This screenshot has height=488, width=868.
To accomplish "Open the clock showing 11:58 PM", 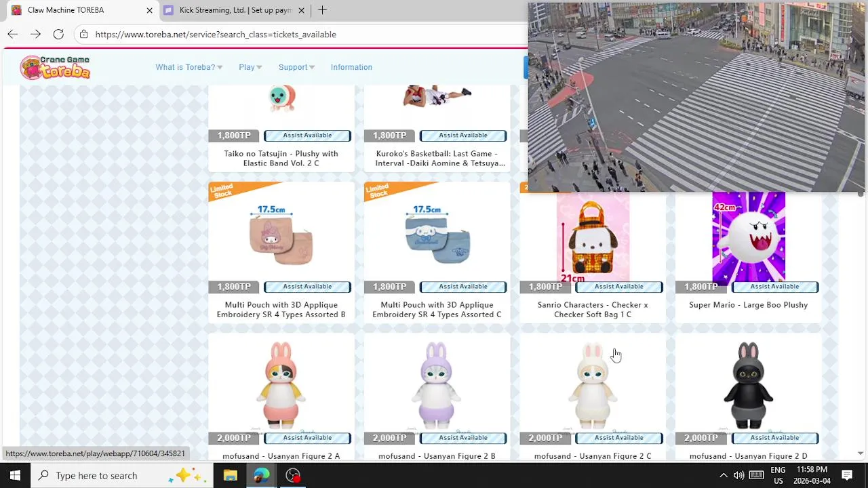I will point(812,475).
